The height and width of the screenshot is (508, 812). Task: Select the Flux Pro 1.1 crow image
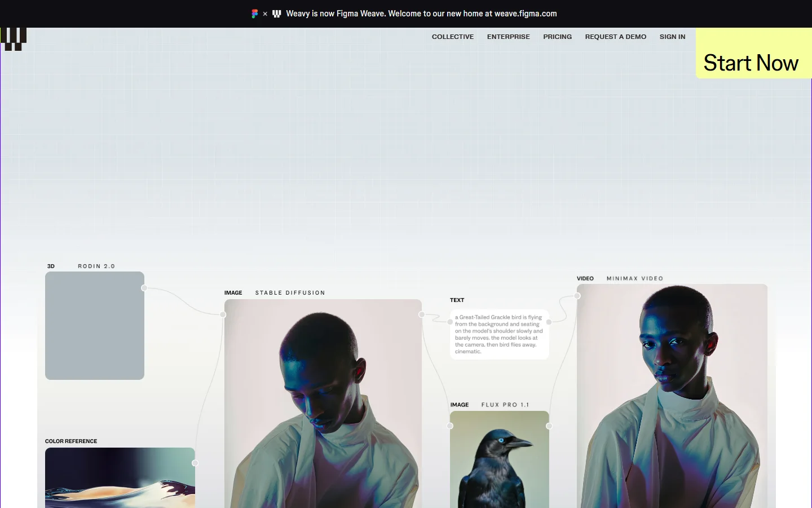click(x=500, y=459)
